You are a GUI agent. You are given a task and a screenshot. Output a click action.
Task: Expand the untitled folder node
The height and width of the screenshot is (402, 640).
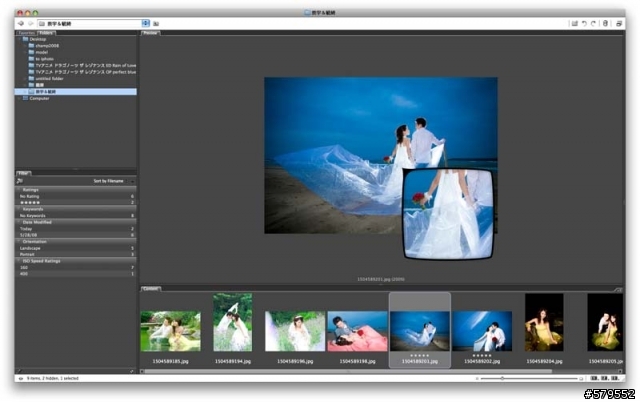click(x=25, y=78)
